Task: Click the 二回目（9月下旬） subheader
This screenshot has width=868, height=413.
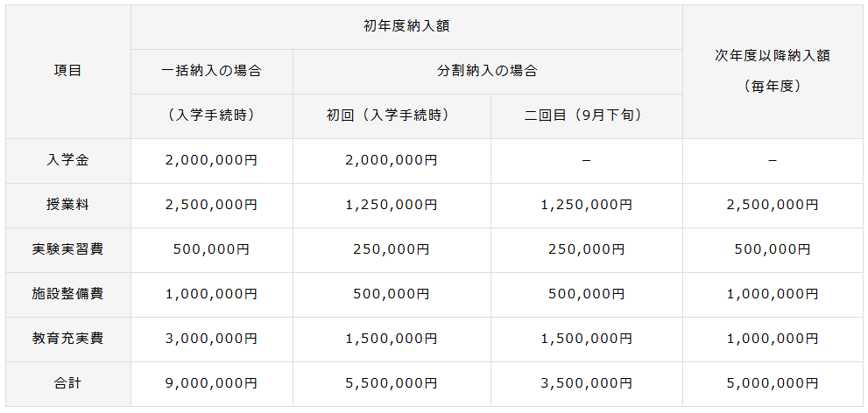Action: coord(586,115)
